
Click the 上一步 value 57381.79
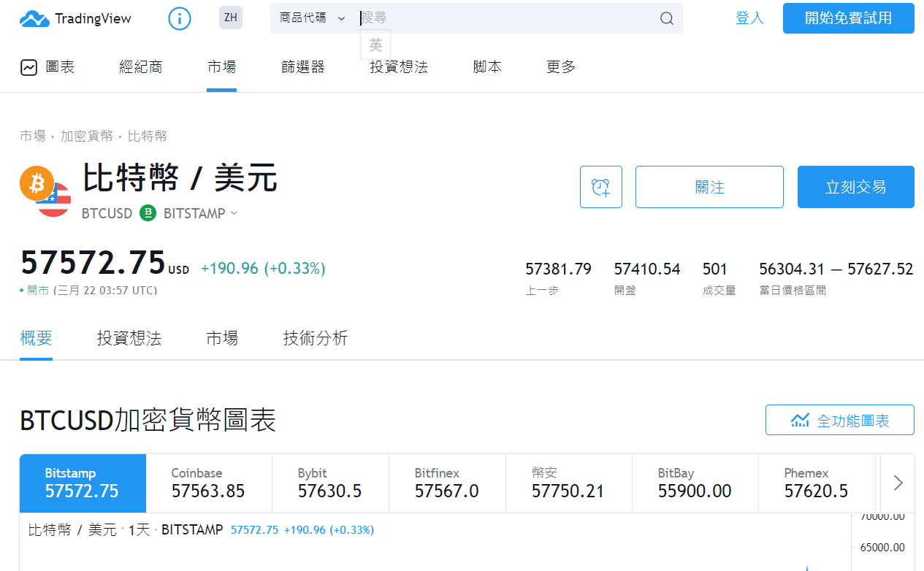[x=558, y=269]
